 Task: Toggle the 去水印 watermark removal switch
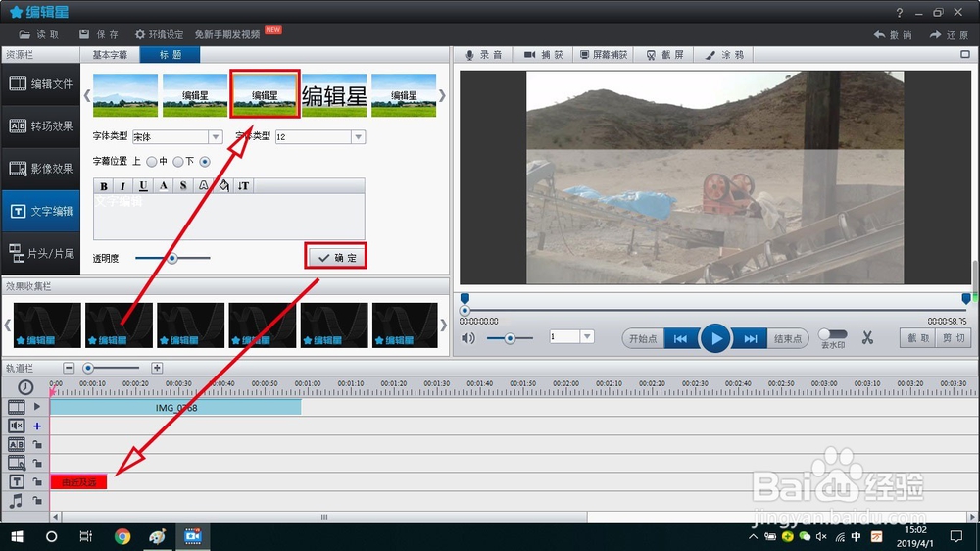tap(832, 334)
